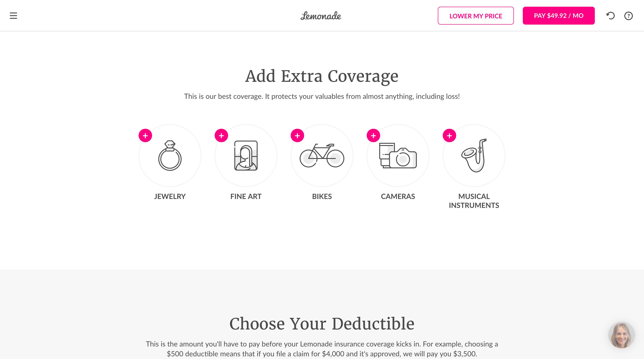Click the Cameras label
The image size is (644, 359).
398,196
